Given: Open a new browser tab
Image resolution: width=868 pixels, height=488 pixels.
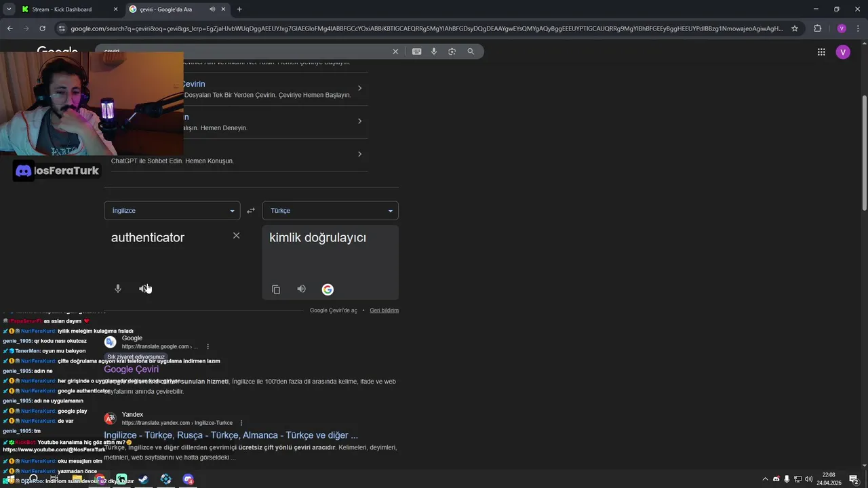Looking at the screenshot, I should tap(239, 9).
